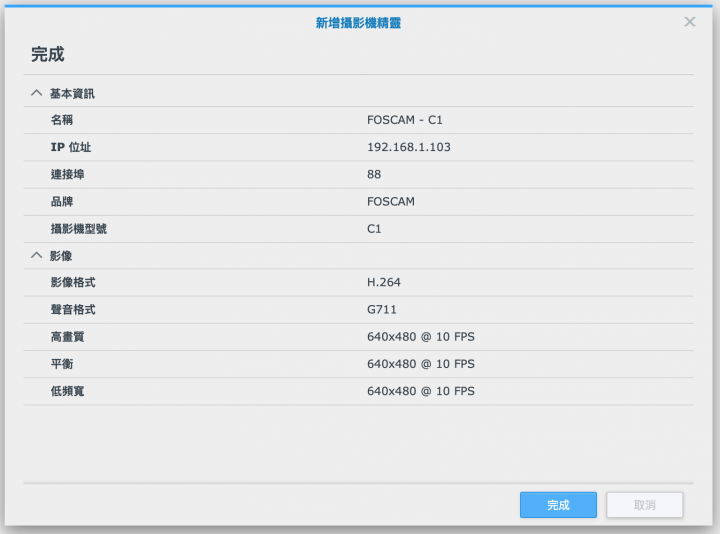Click the 名稱 label
The width and height of the screenshot is (720, 534).
(x=62, y=120)
